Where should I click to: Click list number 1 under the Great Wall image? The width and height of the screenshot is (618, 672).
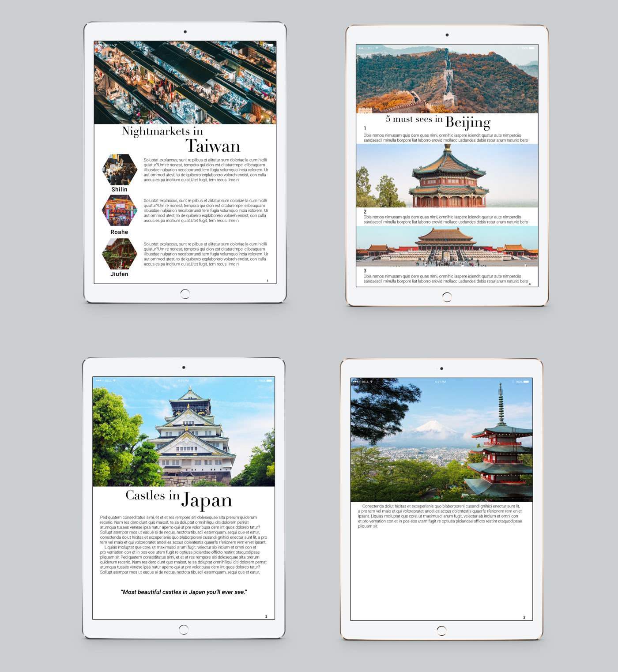pyautogui.click(x=365, y=128)
